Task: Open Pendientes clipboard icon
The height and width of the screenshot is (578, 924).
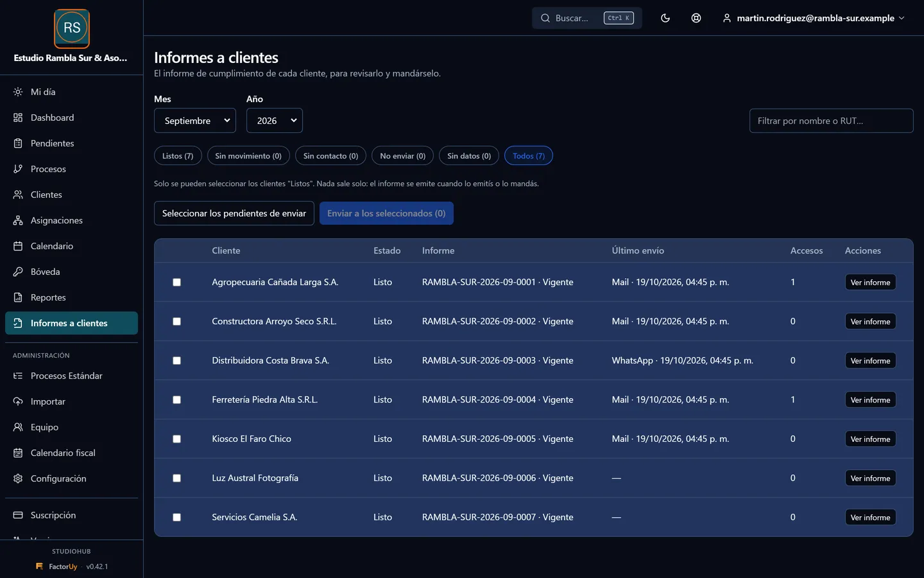Action: click(18, 143)
